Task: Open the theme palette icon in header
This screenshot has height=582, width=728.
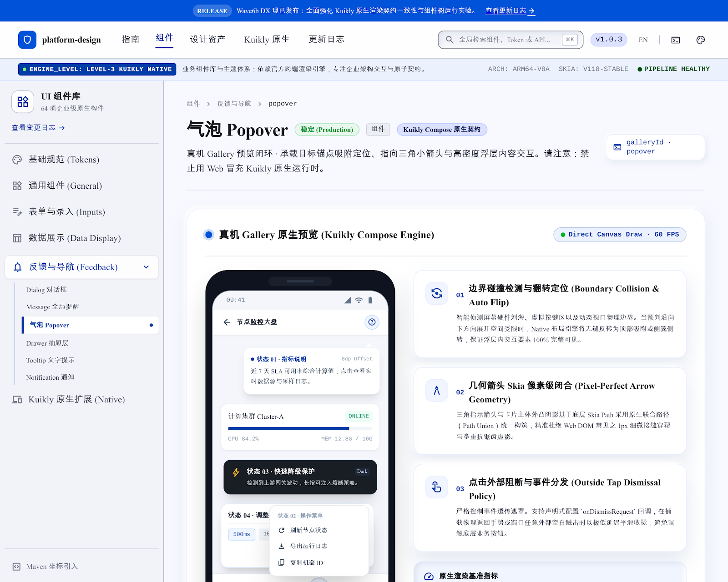Action: click(x=701, y=40)
